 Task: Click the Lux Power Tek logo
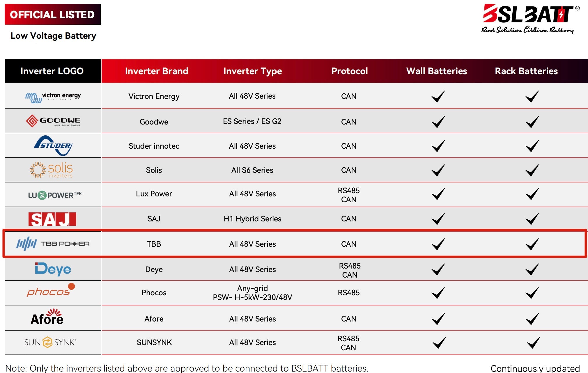55,195
